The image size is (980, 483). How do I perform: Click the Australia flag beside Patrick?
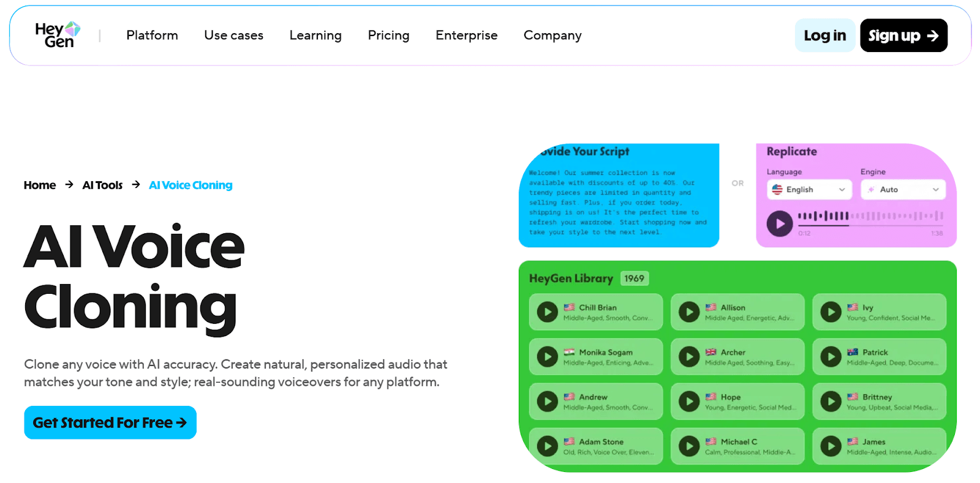(x=852, y=352)
